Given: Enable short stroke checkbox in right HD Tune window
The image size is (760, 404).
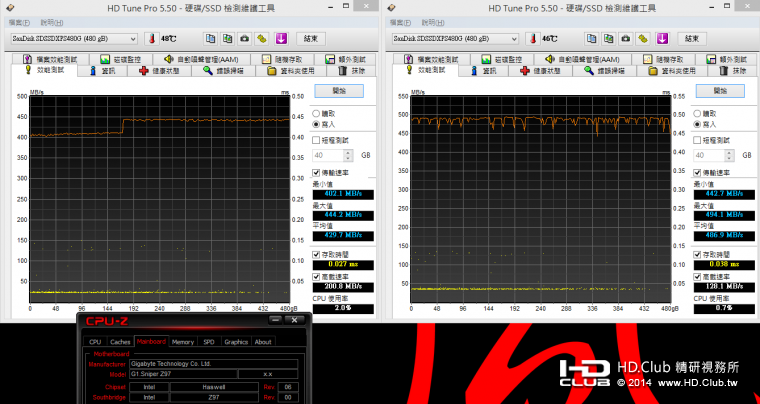Looking at the screenshot, I should pyautogui.click(x=697, y=140).
